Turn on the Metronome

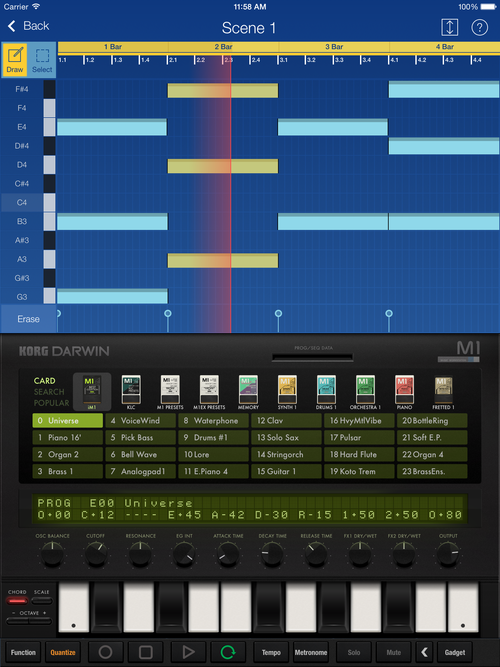tap(311, 652)
